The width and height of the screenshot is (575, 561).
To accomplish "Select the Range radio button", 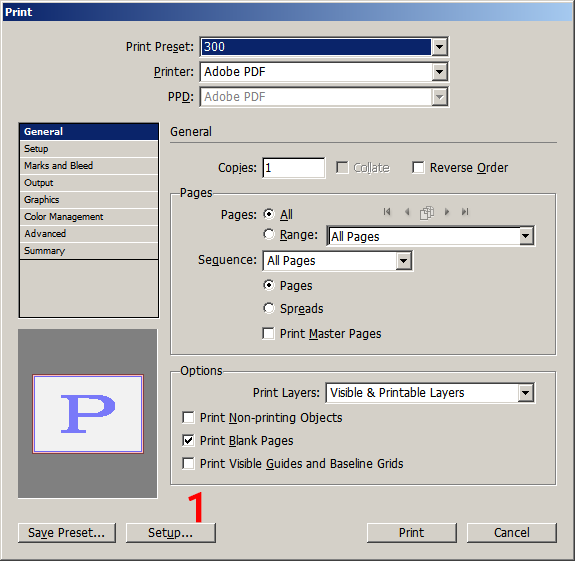I will pos(269,234).
